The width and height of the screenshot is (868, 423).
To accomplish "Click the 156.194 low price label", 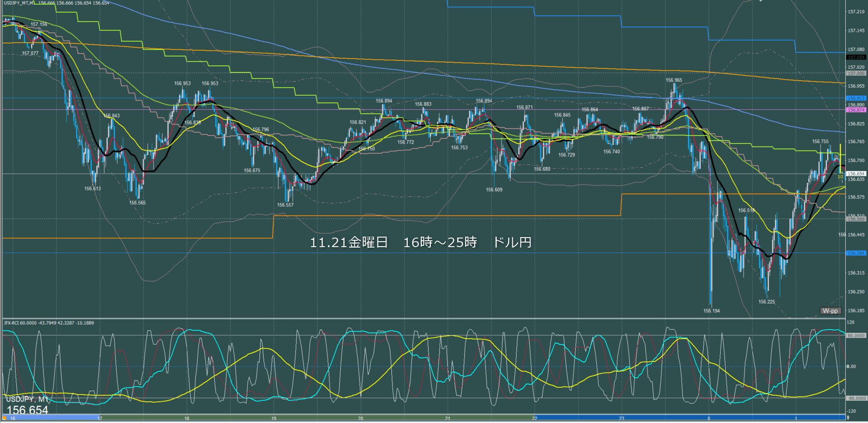I will [x=711, y=311].
